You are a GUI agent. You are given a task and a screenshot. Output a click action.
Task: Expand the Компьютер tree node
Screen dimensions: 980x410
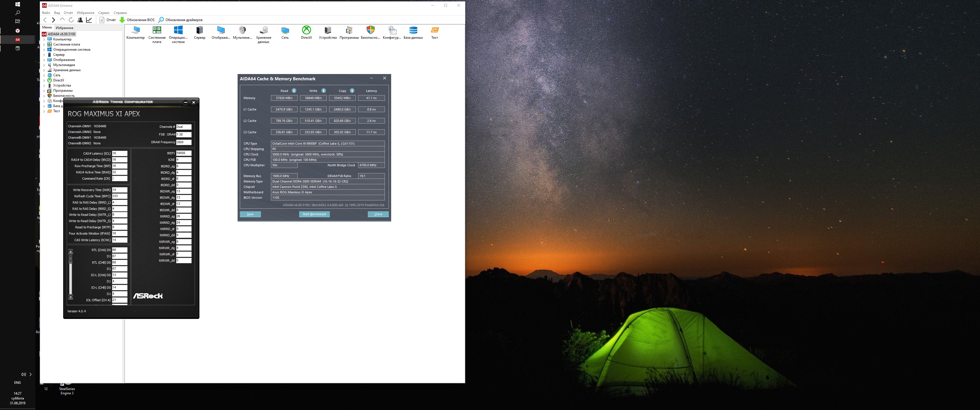click(44, 40)
